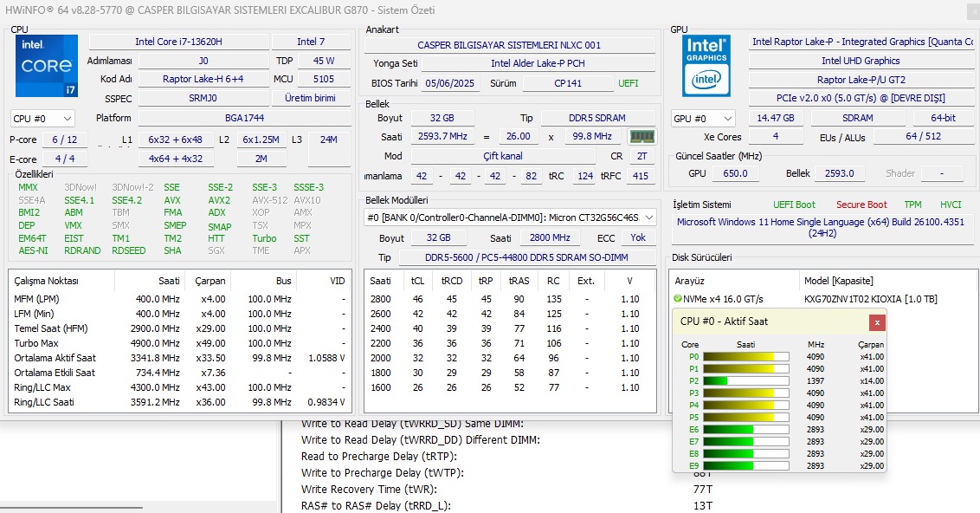Open the GPU #0 selector dropdown
This screenshot has width=980, height=513.
pyautogui.click(x=702, y=118)
